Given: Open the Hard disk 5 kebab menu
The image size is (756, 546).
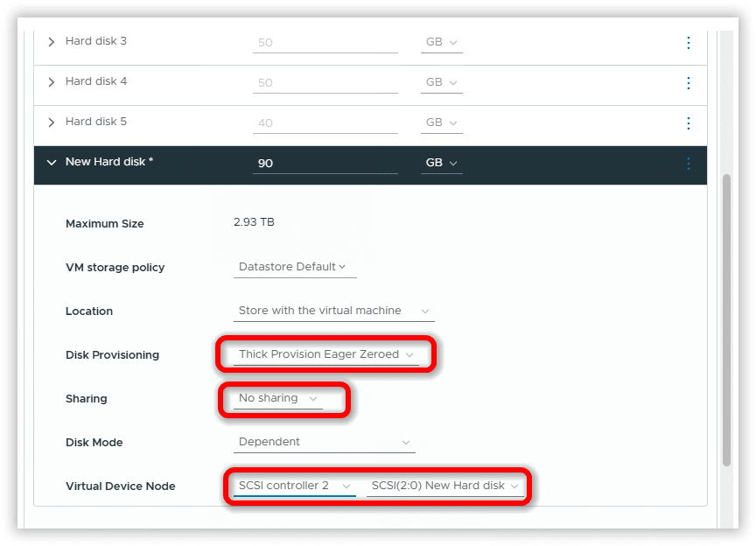Looking at the screenshot, I should pos(689,123).
